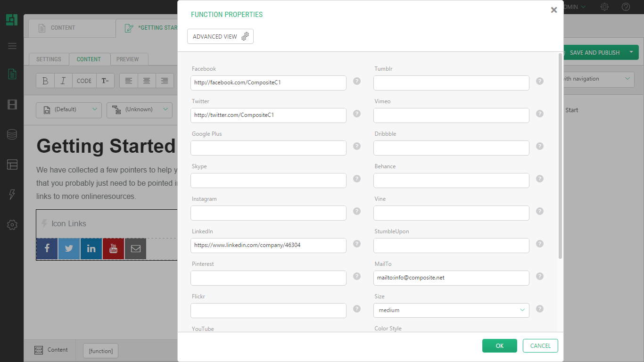Switch to the Settings tab
Viewport: 644px width, 362px height.
click(x=49, y=59)
